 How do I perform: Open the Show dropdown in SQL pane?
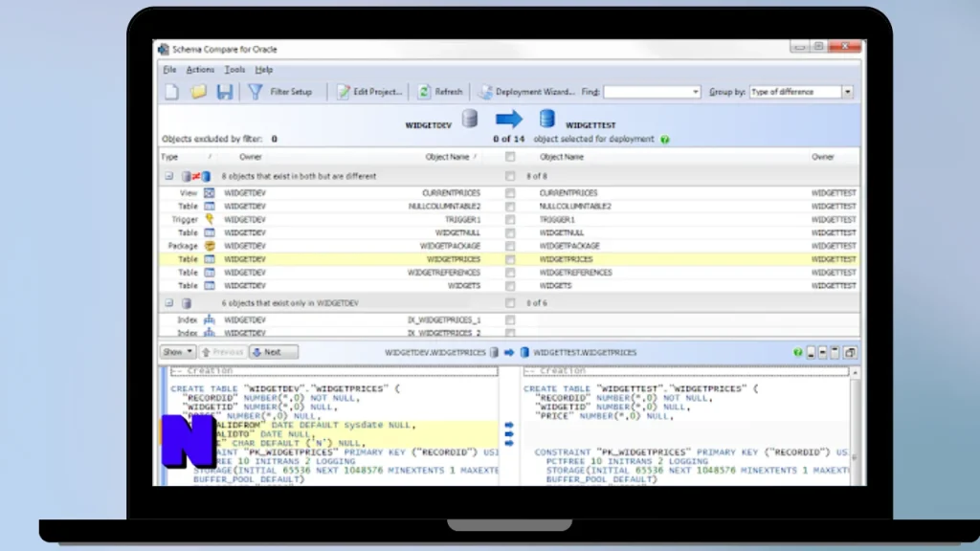click(177, 352)
